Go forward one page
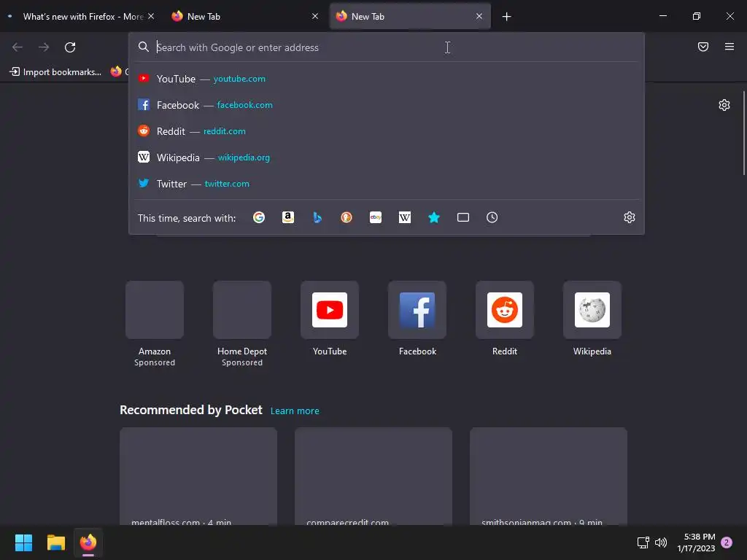Image resolution: width=747 pixels, height=560 pixels. tap(44, 47)
